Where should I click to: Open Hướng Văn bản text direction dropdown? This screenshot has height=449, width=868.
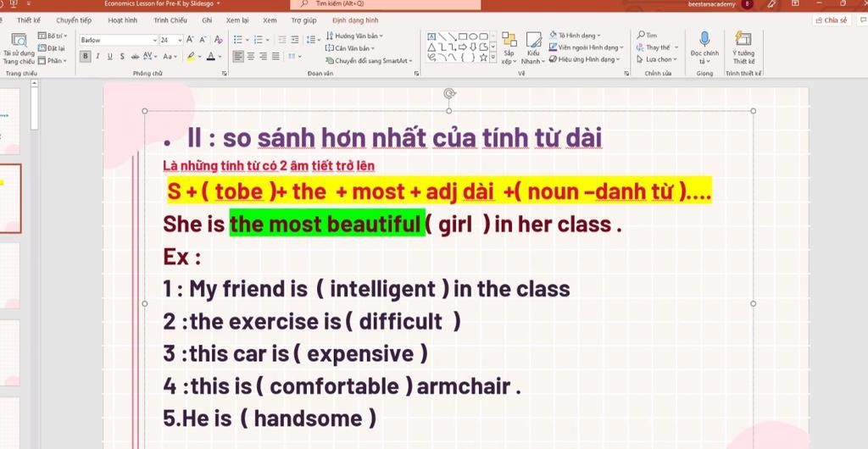354,36
